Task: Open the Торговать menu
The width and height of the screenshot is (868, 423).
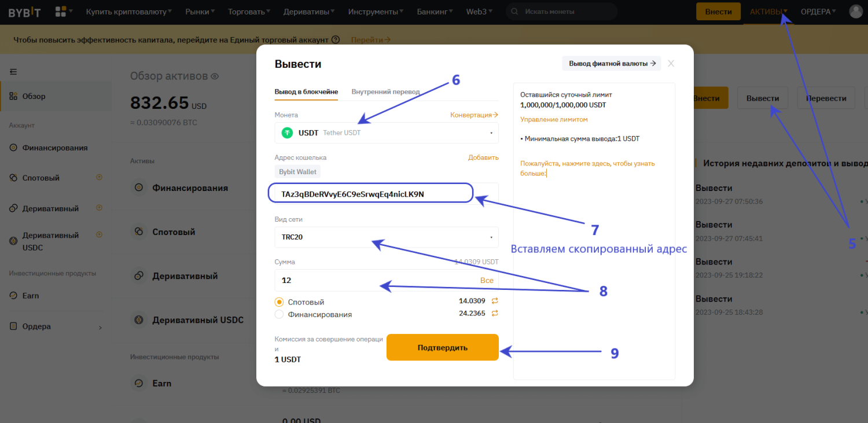Action: click(249, 12)
